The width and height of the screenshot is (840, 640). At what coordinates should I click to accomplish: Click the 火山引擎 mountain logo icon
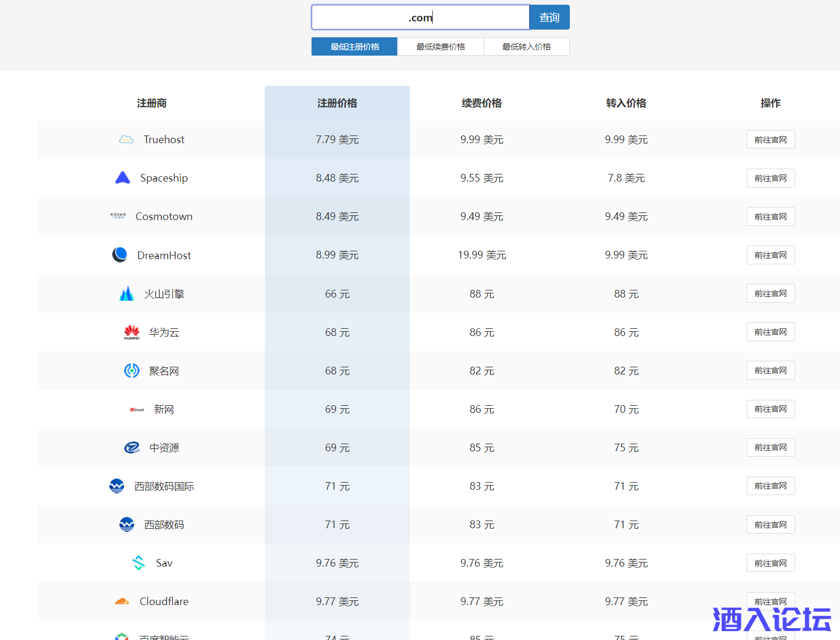(127, 294)
